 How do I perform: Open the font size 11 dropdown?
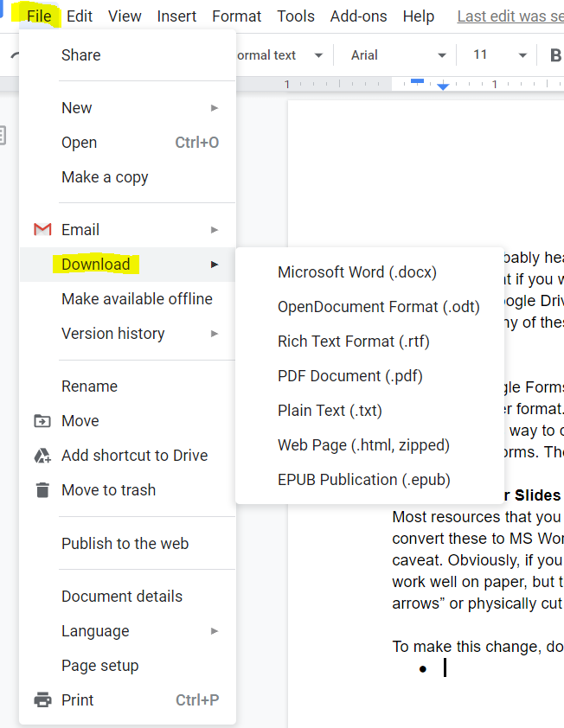500,55
